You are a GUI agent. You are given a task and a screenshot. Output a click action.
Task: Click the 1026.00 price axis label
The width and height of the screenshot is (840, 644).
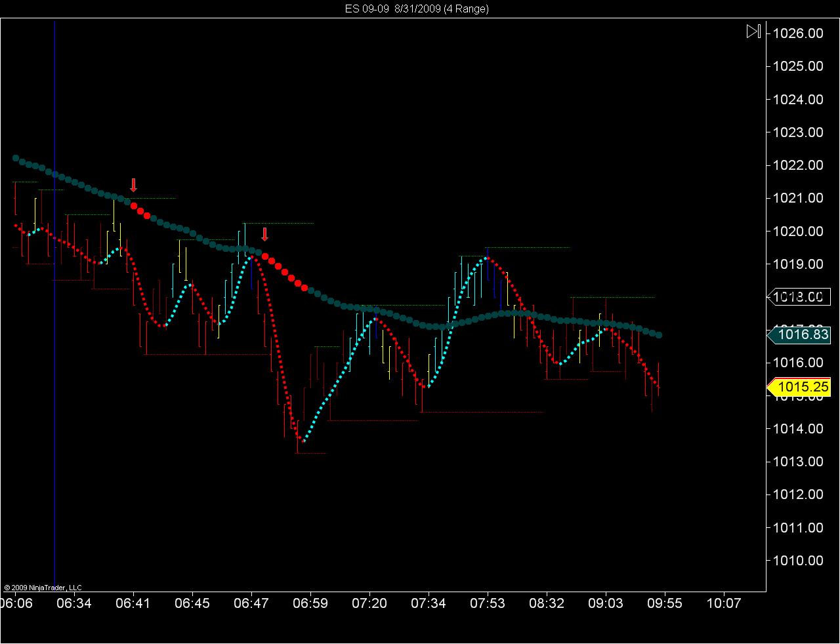(798, 33)
